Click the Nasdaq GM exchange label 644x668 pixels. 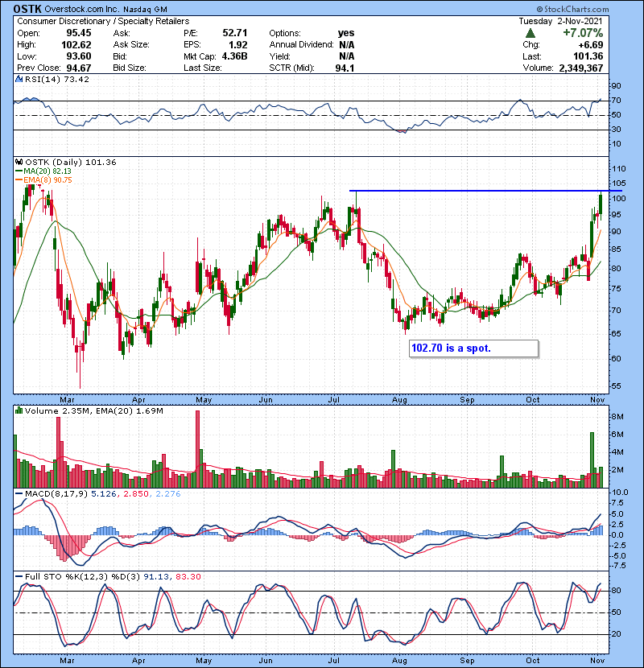pyautogui.click(x=145, y=9)
